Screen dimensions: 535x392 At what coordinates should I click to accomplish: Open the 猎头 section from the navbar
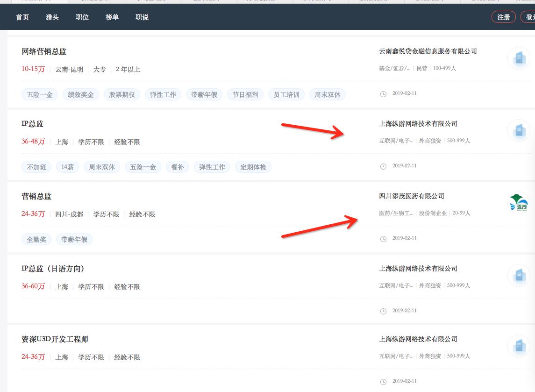[52, 17]
